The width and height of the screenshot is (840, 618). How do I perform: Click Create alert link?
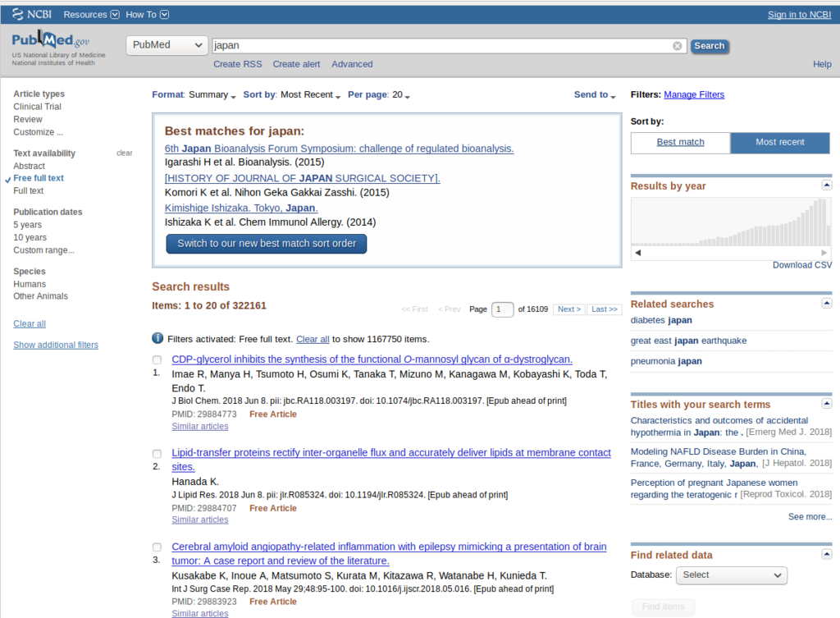pyautogui.click(x=296, y=64)
